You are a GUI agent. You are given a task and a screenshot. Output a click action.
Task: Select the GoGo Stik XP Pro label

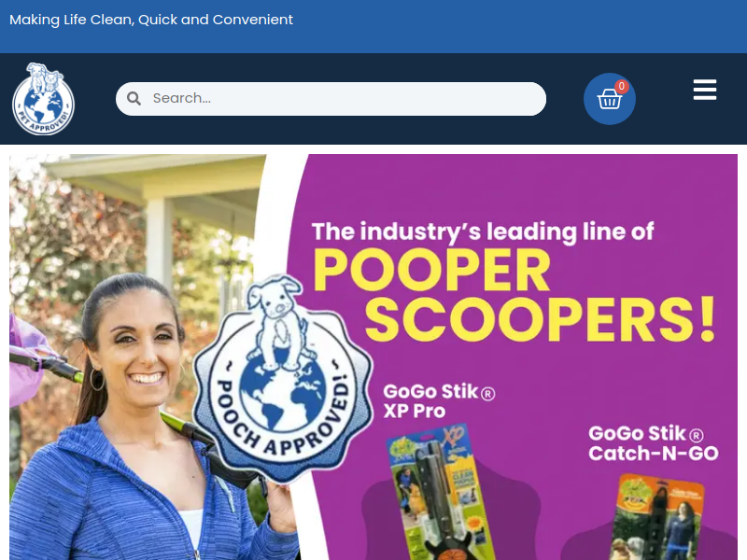point(439,401)
